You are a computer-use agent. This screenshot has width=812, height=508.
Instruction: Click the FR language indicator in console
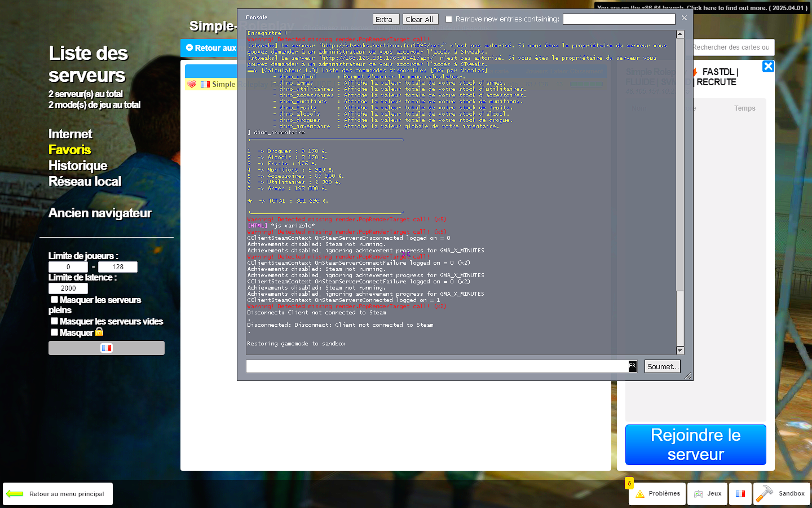click(x=633, y=366)
